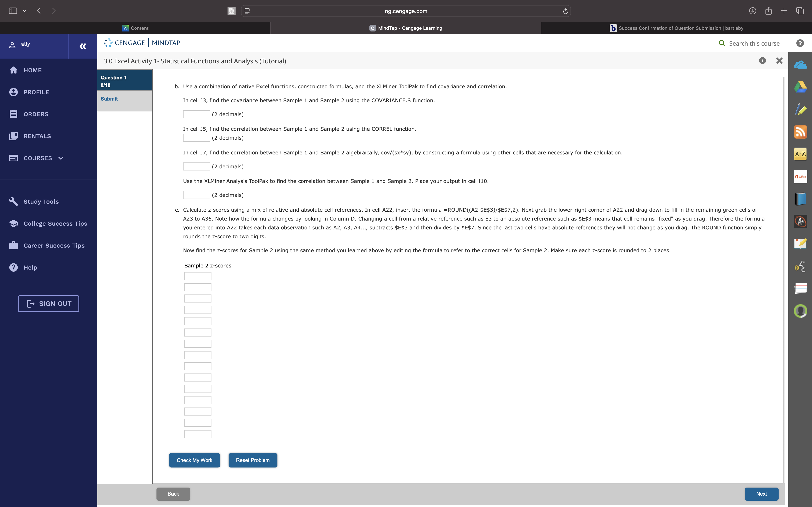This screenshot has height=507, width=812.
Task: Collapse the navigation panel with the chevron
Action: (82, 46)
